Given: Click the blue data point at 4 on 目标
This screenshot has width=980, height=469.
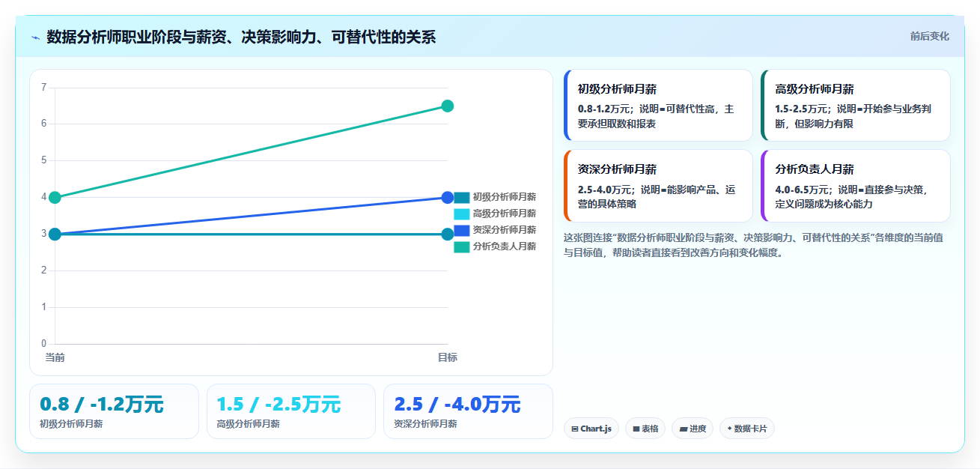Looking at the screenshot, I should tap(448, 198).
